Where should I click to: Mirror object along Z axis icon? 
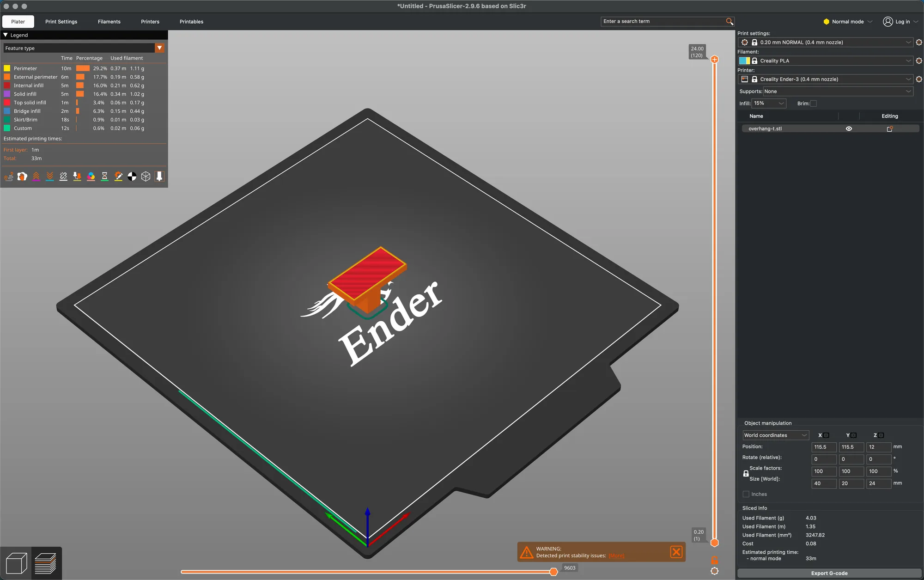881,435
